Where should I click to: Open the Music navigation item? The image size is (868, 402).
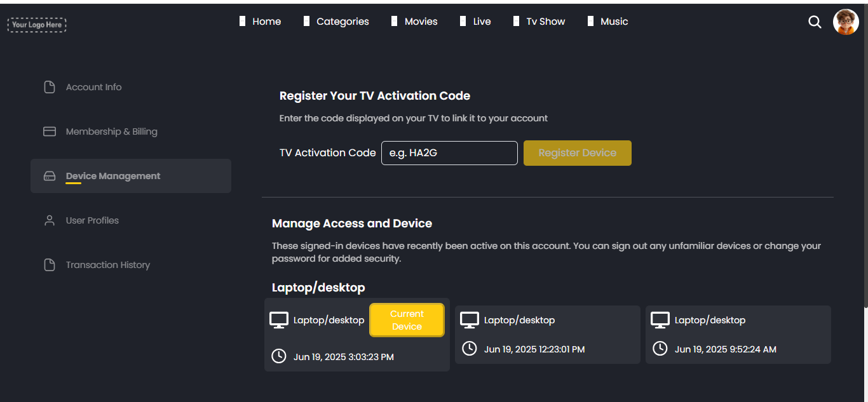pyautogui.click(x=614, y=22)
